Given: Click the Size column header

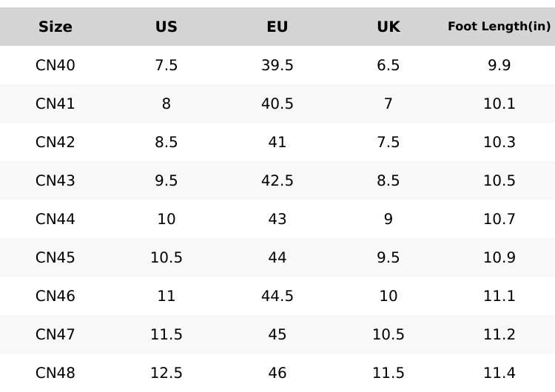Looking at the screenshot, I should click(x=55, y=27).
